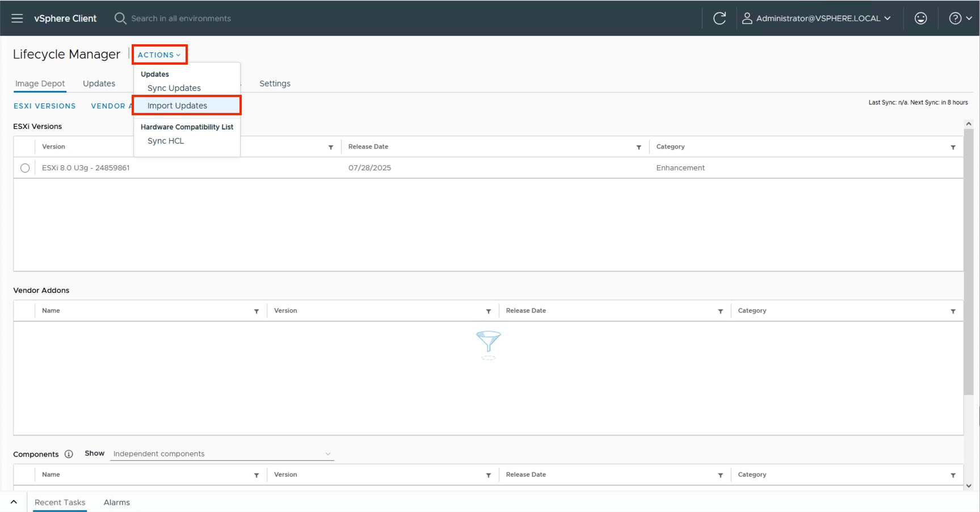Click the 07/28/2025 release date cell
Screen dimensions: 980x512
(369, 168)
